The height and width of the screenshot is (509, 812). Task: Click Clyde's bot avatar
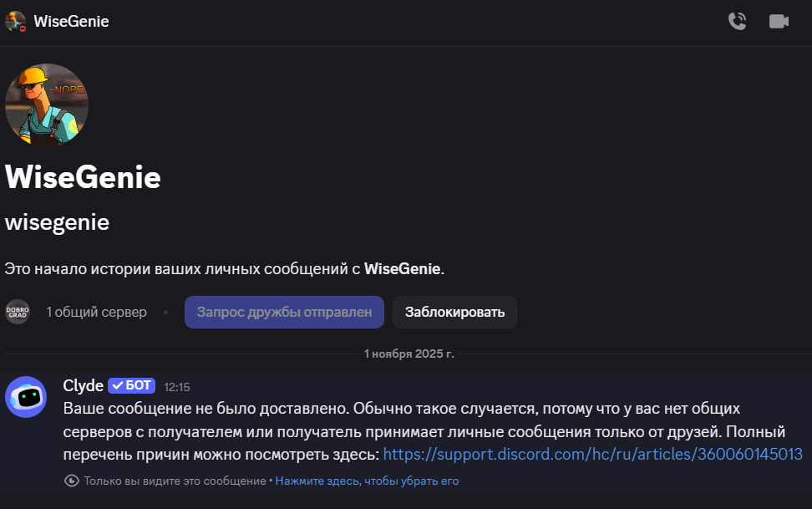tap(26, 397)
